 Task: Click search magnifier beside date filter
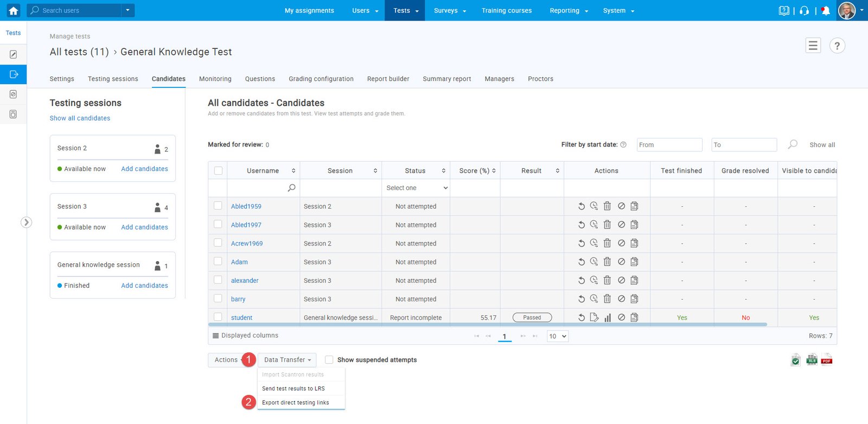point(793,144)
